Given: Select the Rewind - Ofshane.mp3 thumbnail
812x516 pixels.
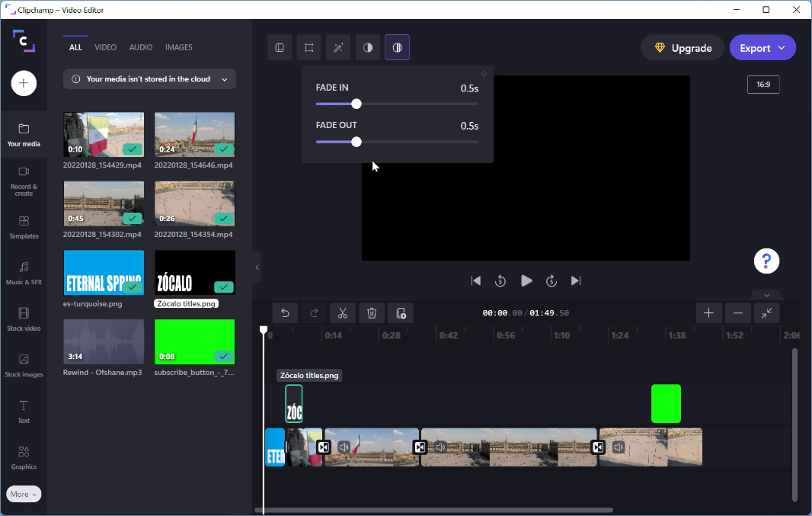Looking at the screenshot, I should click(104, 341).
